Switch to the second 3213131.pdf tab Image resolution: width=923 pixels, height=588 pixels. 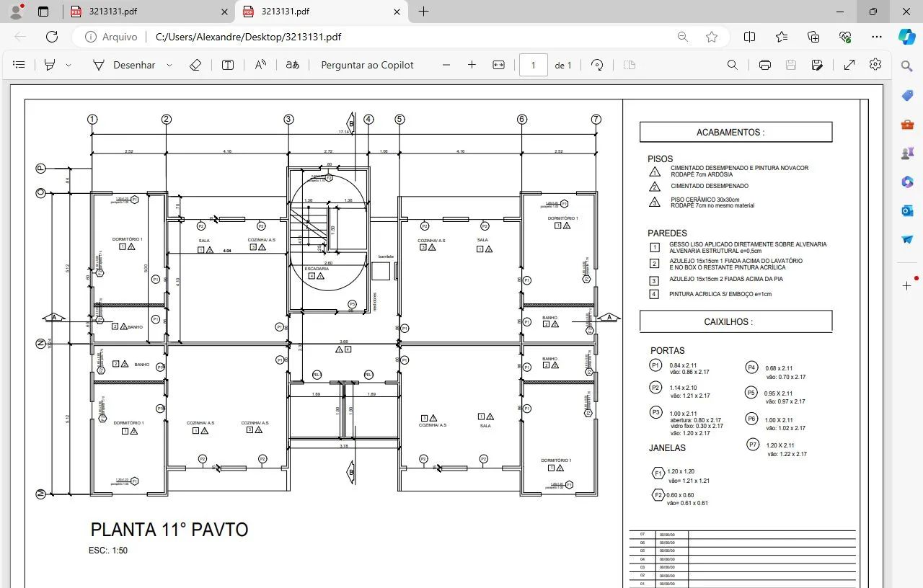[317, 12]
